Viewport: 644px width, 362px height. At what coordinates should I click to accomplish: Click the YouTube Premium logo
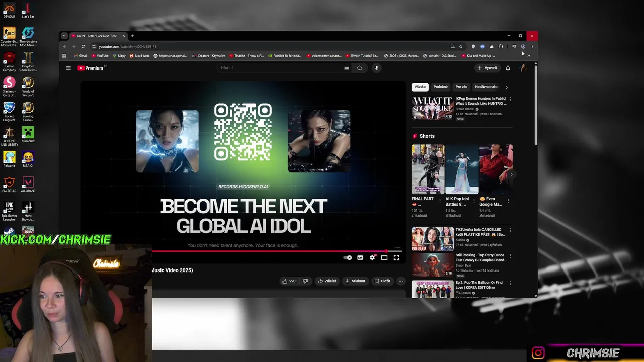click(91, 68)
